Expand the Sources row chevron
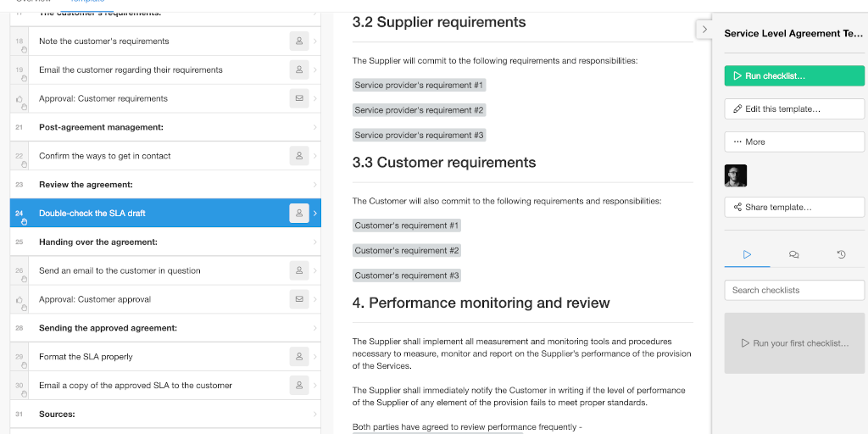 coord(315,414)
